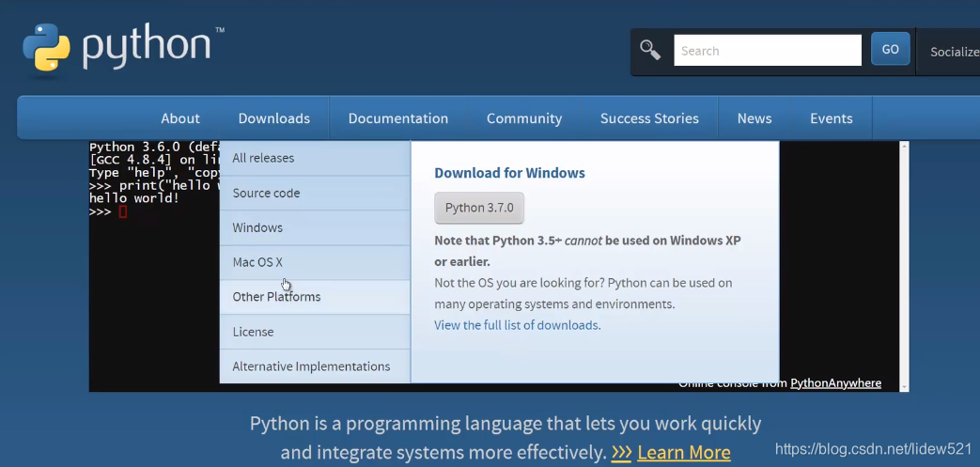Open the News menu
Viewport: 980px width, 467px height.
754,118
